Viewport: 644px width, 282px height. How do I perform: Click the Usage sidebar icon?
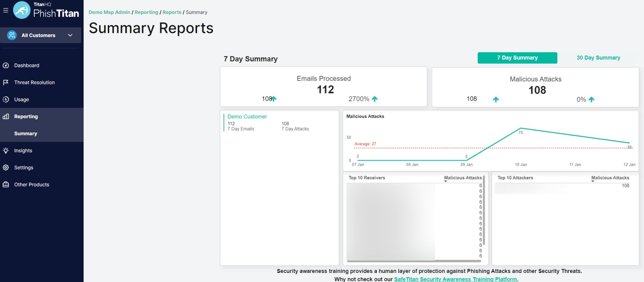click(6, 99)
